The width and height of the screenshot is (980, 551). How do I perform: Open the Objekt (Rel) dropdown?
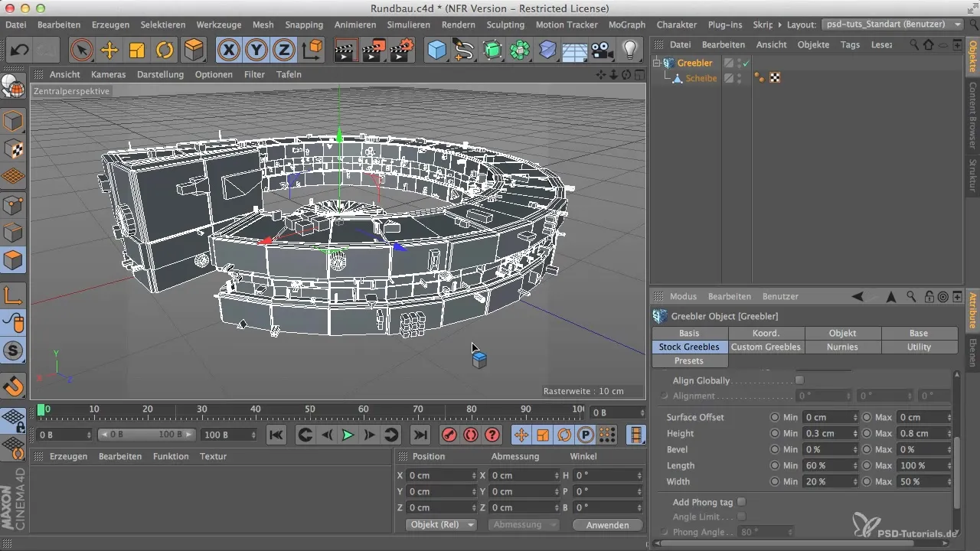pyautogui.click(x=441, y=525)
